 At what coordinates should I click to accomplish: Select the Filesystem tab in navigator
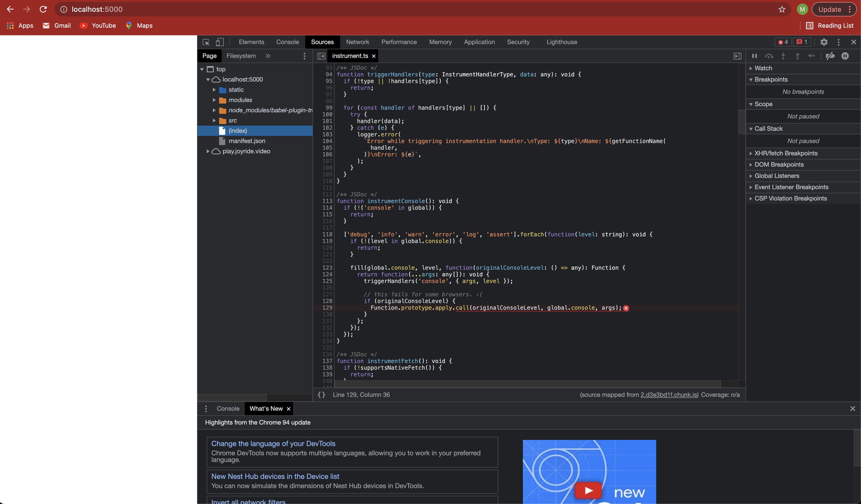tap(241, 56)
